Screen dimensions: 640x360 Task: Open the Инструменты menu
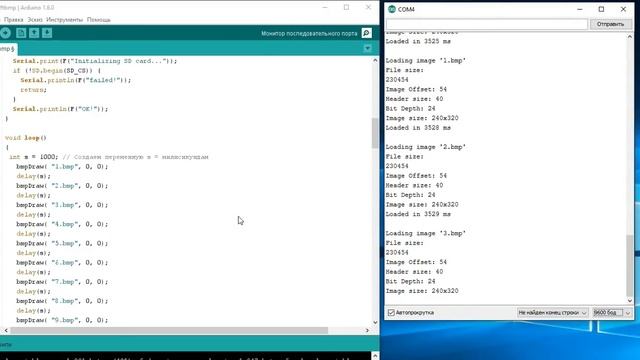[64, 20]
